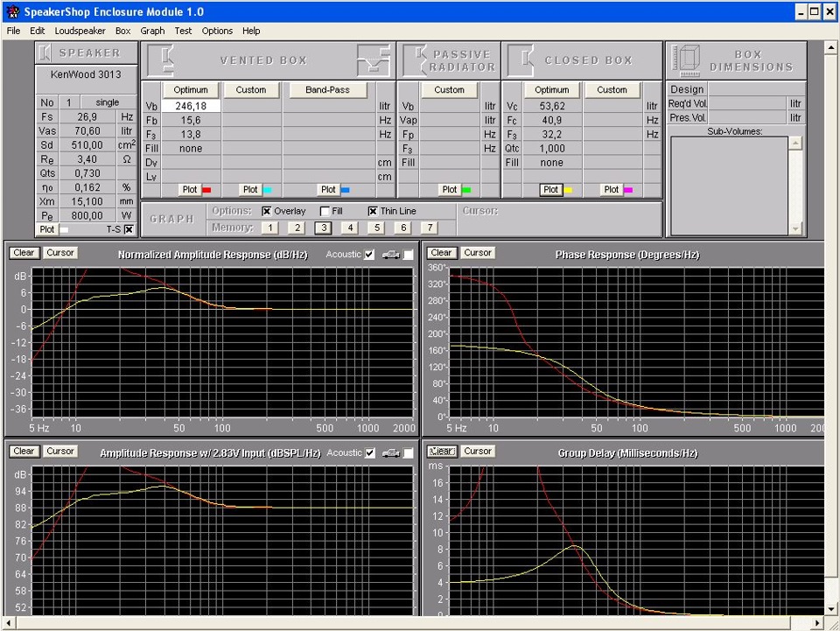Toggle the Thin Line option
Screen dimensions: 840x631
tap(373, 211)
